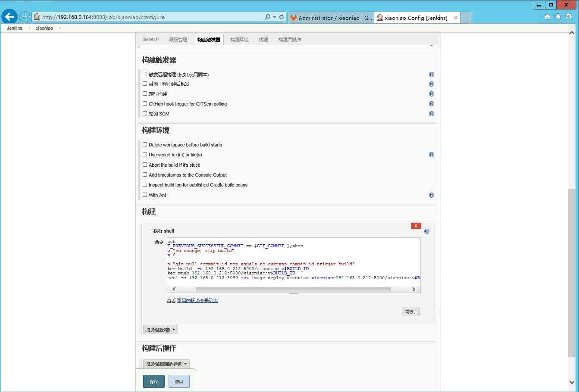This screenshot has height=392, width=579.
Task: Switch to the 构建环境 tab
Action: click(239, 39)
